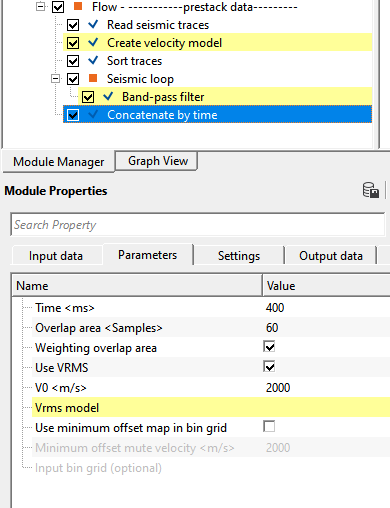Click the Search Property input field
The height and width of the screenshot is (508, 390).
(x=198, y=225)
